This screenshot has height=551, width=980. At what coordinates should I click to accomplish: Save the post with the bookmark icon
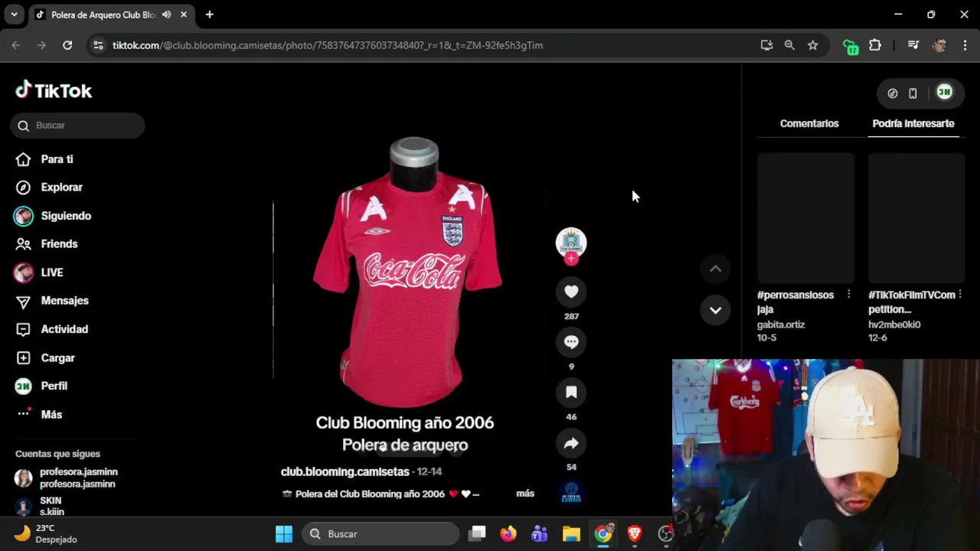pyautogui.click(x=571, y=393)
